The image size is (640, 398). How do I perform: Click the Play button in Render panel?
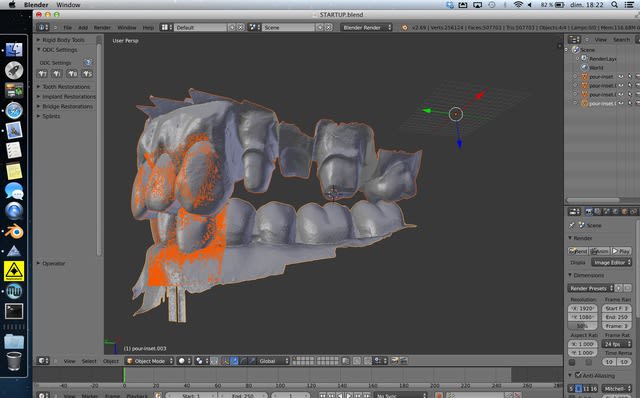coord(621,251)
